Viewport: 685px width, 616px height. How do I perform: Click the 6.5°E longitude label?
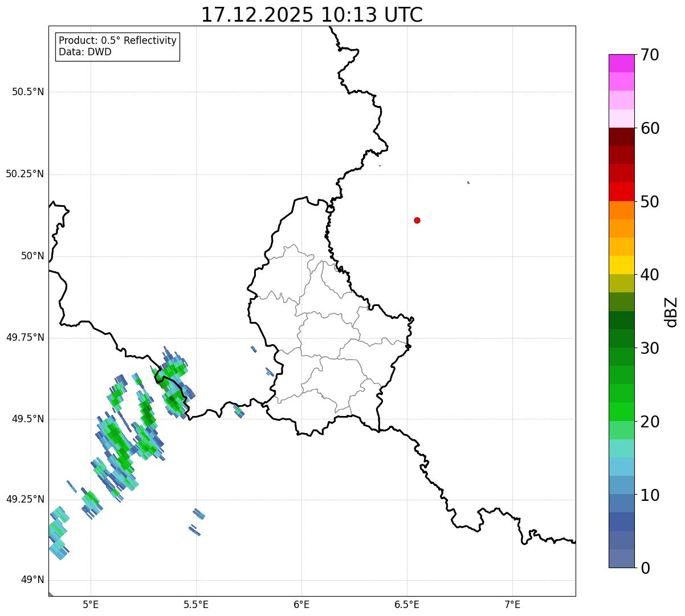(x=407, y=605)
